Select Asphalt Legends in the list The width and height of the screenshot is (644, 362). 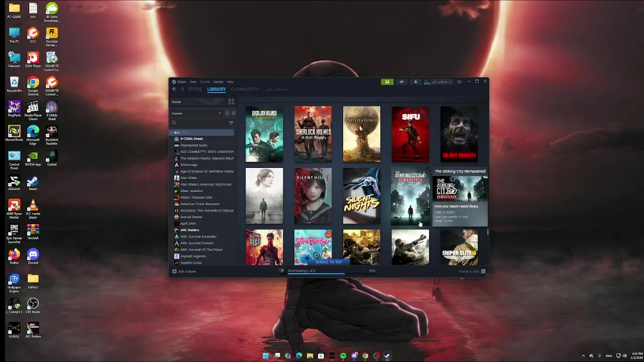pos(193,256)
